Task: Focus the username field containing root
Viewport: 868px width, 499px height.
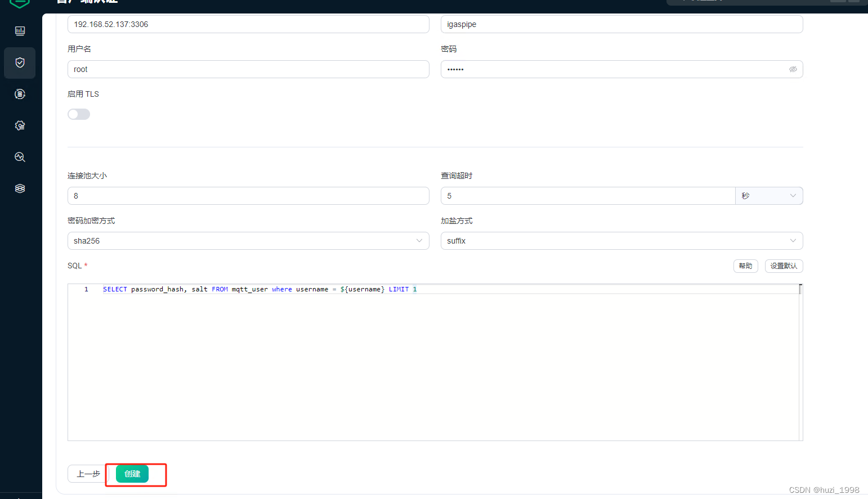Action: click(248, 69)
